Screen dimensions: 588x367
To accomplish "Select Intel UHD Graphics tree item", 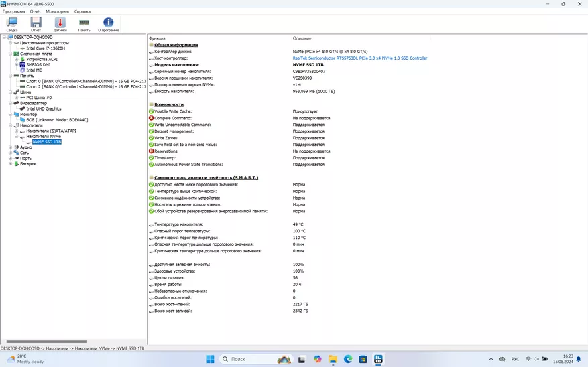I will coord(44,108).
